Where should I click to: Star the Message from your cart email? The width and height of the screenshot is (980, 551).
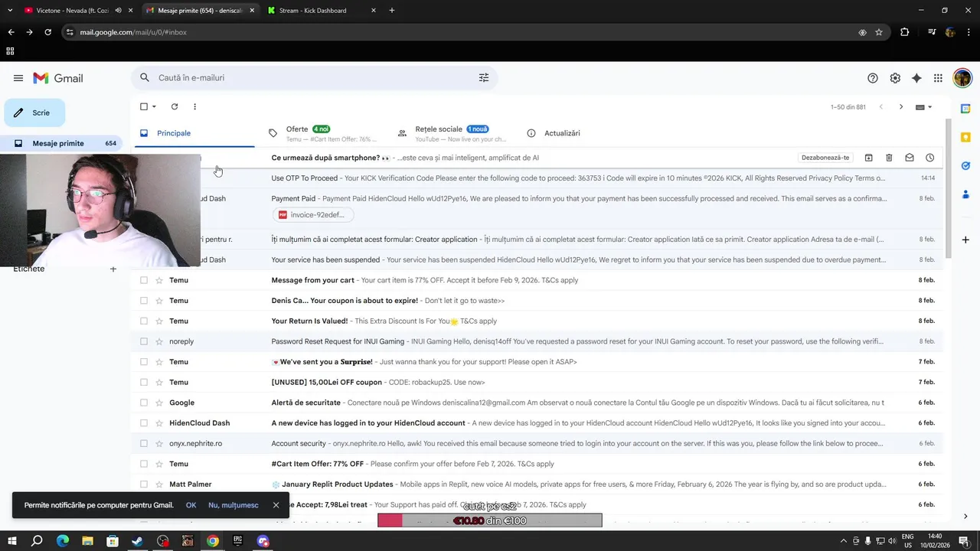tap(159, 280)
